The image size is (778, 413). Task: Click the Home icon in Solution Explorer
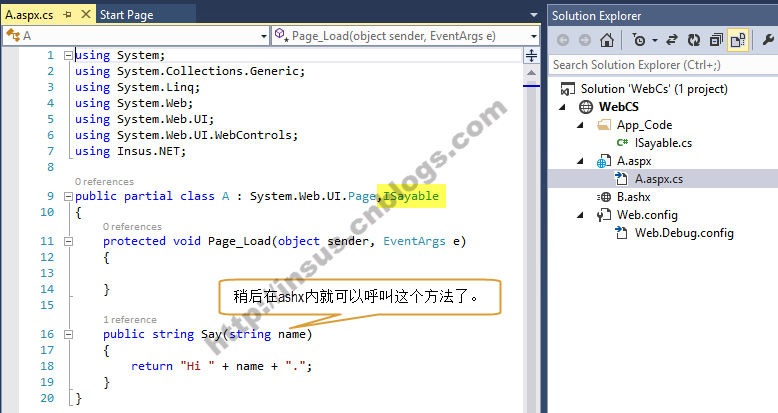(607, 40)
